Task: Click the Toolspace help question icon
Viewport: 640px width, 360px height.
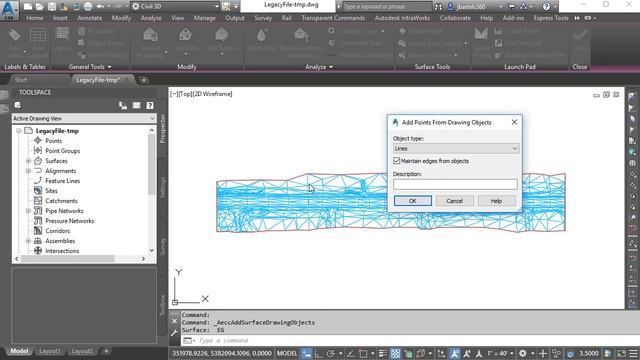Action: [150, 105]
